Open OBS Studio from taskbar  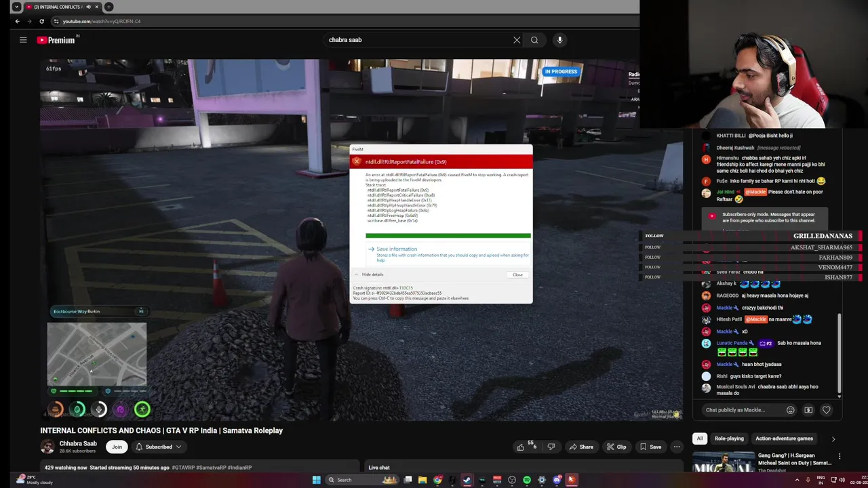(512, 480)
